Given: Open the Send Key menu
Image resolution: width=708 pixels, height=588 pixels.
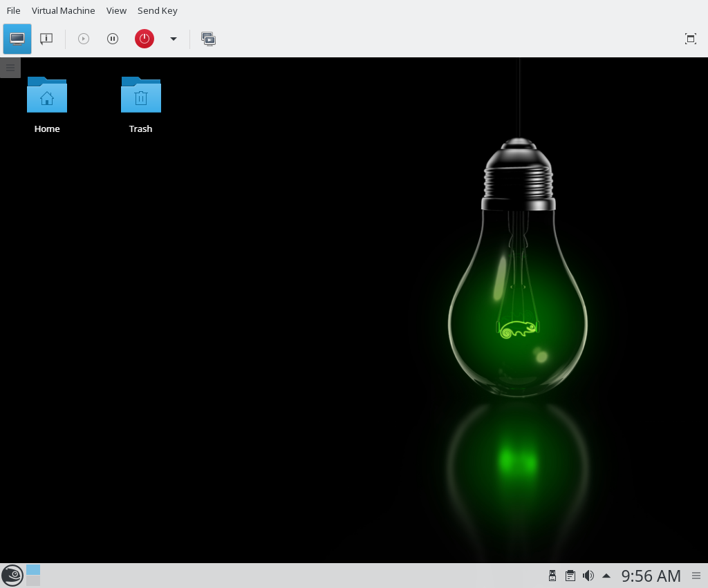Looking at the screenshot, I should click(x=157, y=10).
